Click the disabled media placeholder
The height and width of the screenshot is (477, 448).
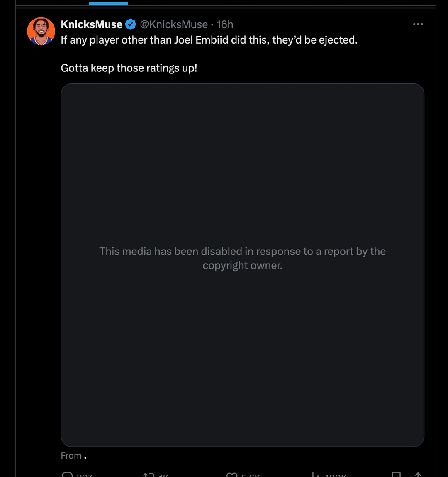click(x=242, y=166)
